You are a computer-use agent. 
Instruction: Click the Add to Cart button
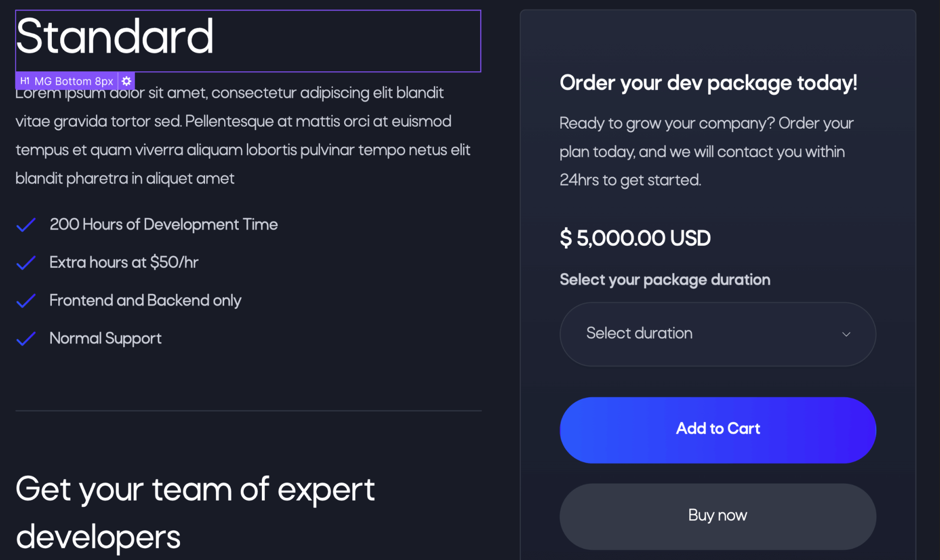(x=718, y=429)
